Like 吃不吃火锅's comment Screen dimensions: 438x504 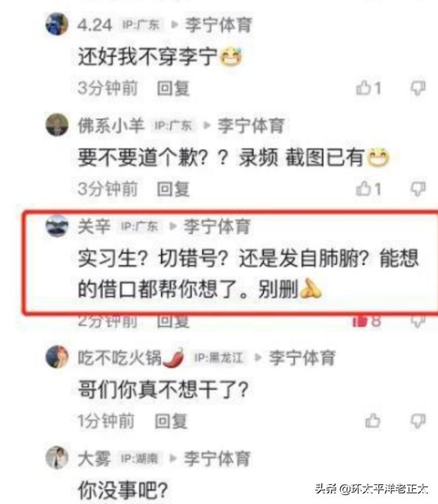click(x=373, y=420)
